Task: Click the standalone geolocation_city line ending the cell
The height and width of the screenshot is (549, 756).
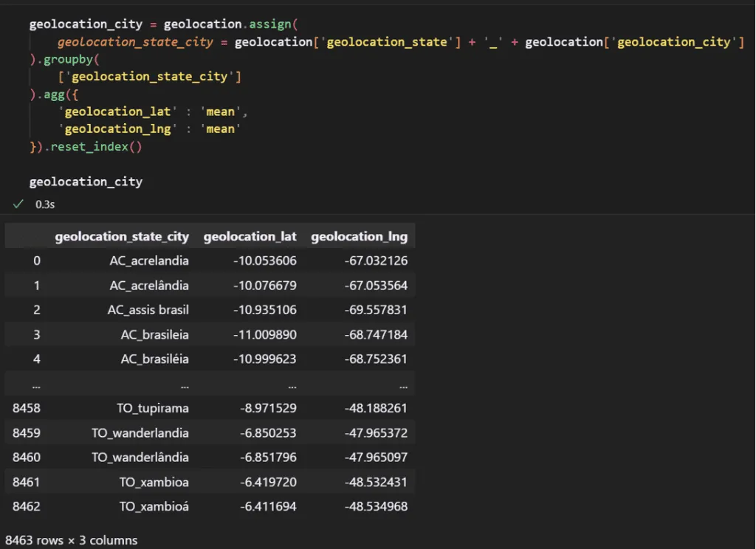Action: click(86, 182)
